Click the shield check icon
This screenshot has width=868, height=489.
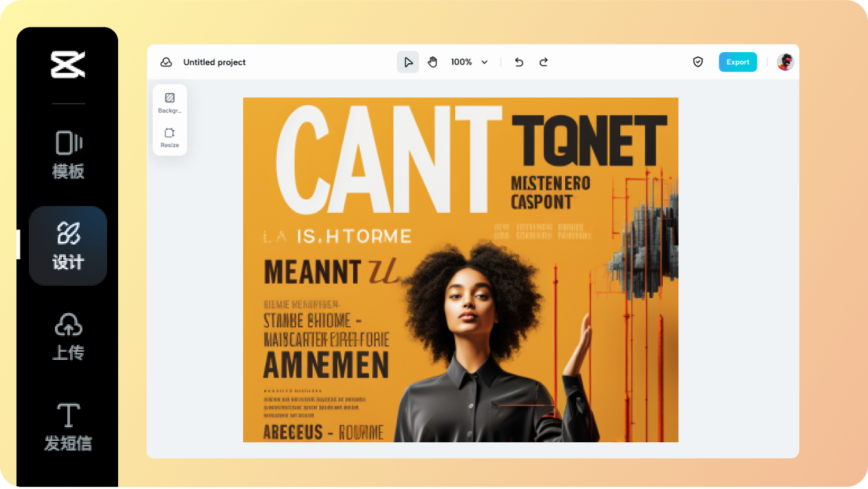[x=698, y=62]
